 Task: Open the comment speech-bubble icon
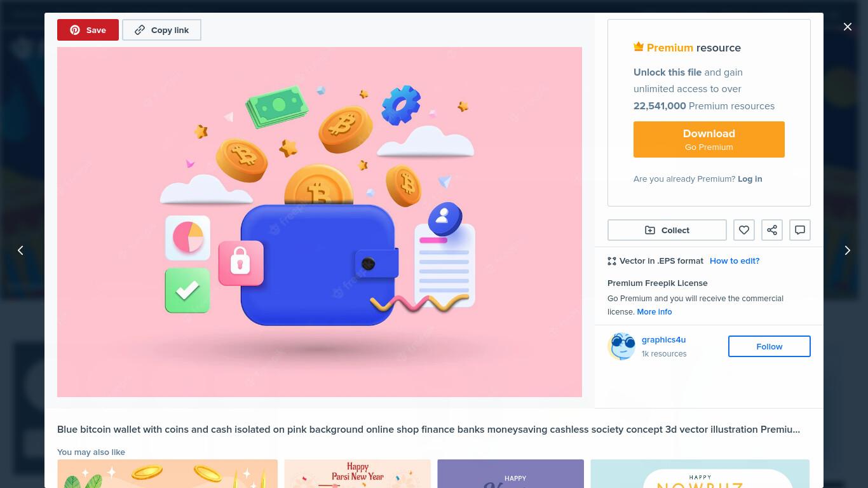[799, 230]
